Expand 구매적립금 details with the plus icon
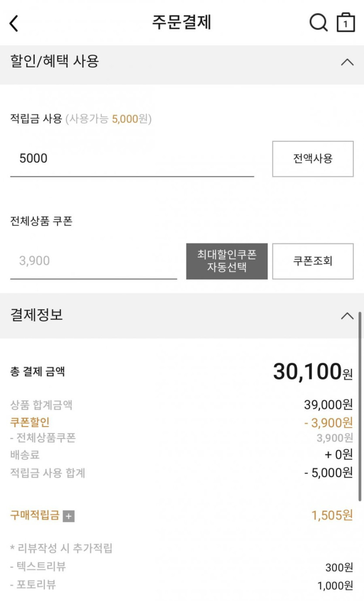Viewport: 364px width, 601px height. point(69,516)
